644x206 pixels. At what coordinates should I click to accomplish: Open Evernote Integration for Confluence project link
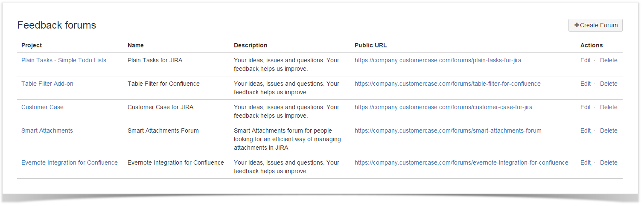(70, 162)
